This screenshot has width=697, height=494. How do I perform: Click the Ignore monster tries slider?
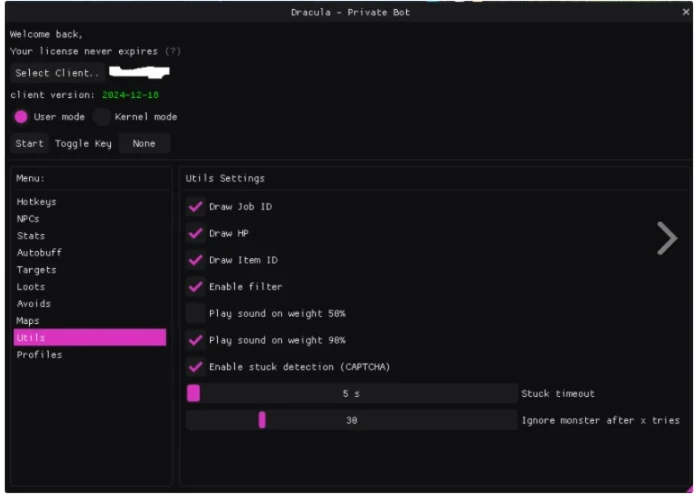click(351, 421)
